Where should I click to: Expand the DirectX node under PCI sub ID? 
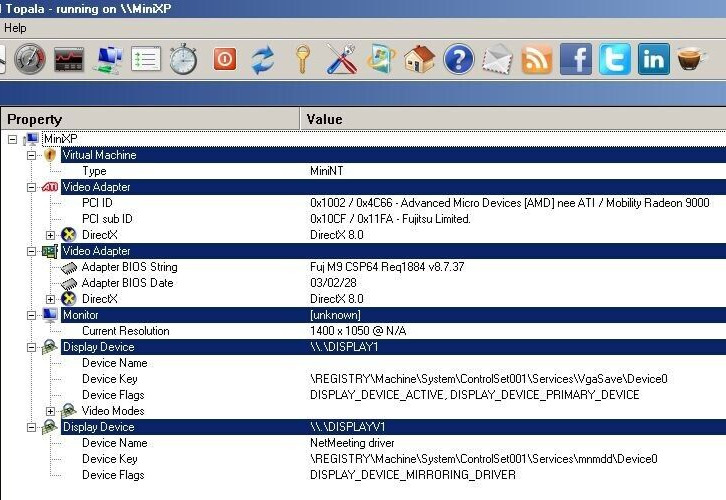(50, 235)
